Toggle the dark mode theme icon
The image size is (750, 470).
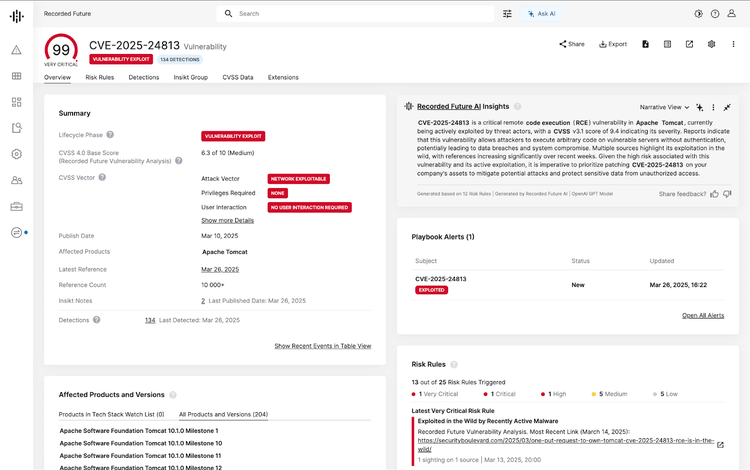tap(698, 14)
